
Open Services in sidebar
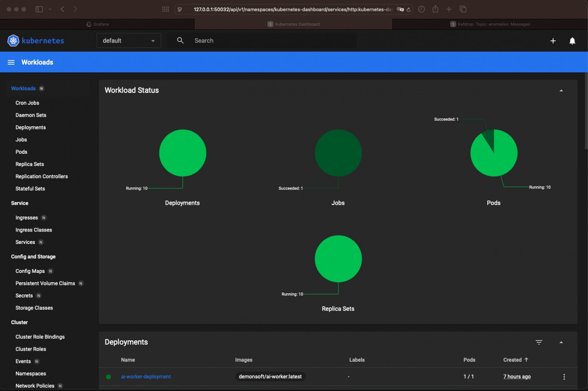coord(25,242)
